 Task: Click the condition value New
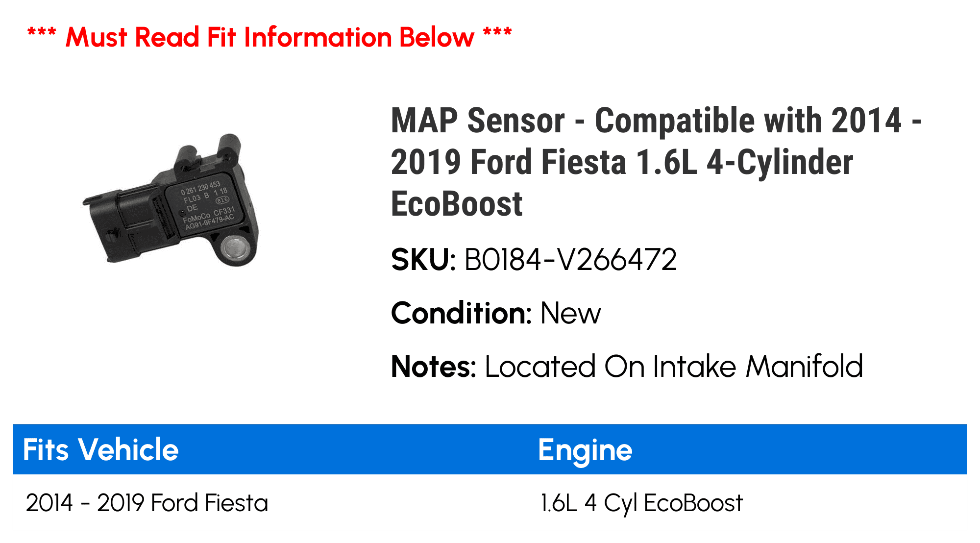click(x=570, y=313)
